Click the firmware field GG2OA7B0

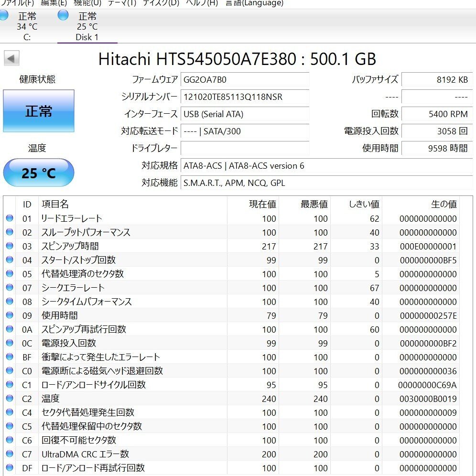(245, 79)
